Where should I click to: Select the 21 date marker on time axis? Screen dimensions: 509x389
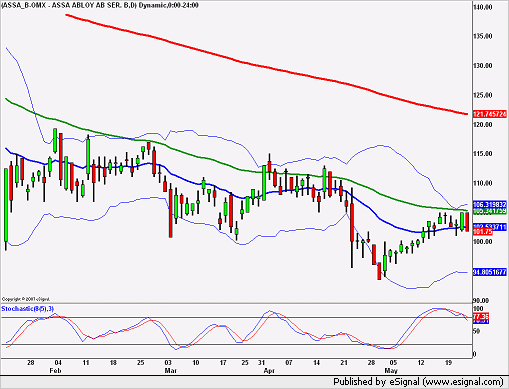[x=344, y=363]
